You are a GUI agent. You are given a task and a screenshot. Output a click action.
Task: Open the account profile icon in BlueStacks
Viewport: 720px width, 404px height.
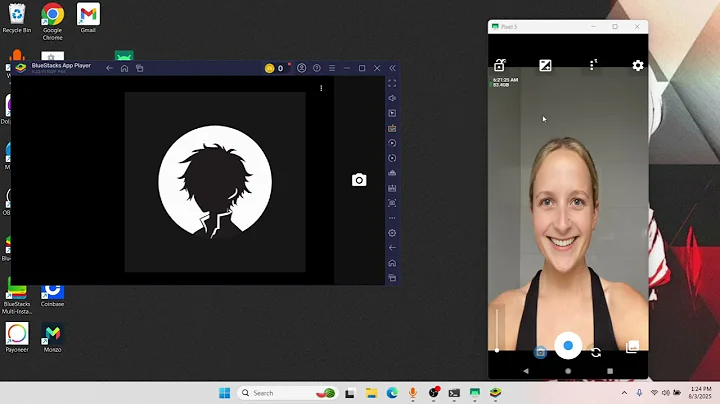coord(302,68)
